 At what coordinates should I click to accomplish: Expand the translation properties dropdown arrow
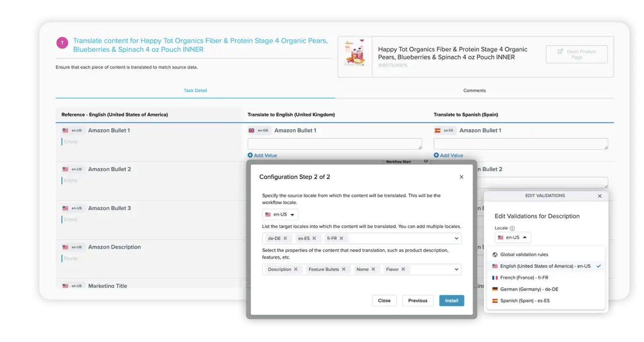[456, 269]
